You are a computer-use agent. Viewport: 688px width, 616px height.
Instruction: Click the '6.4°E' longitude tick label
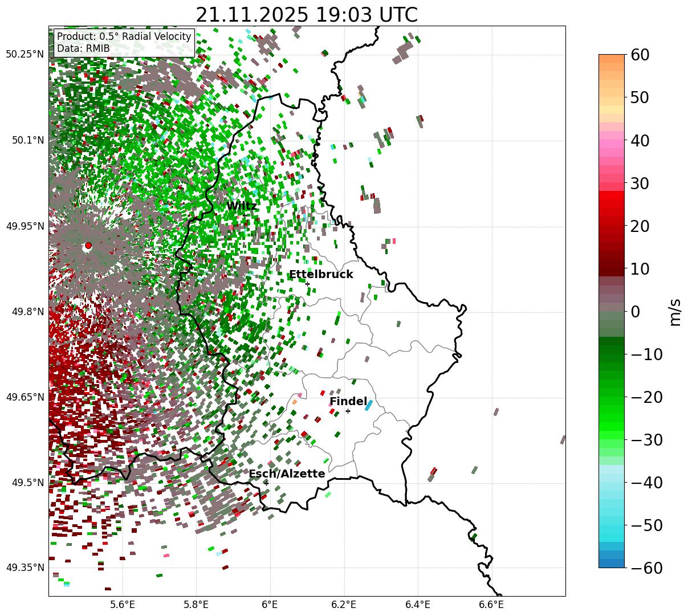(x=417, y=604)
